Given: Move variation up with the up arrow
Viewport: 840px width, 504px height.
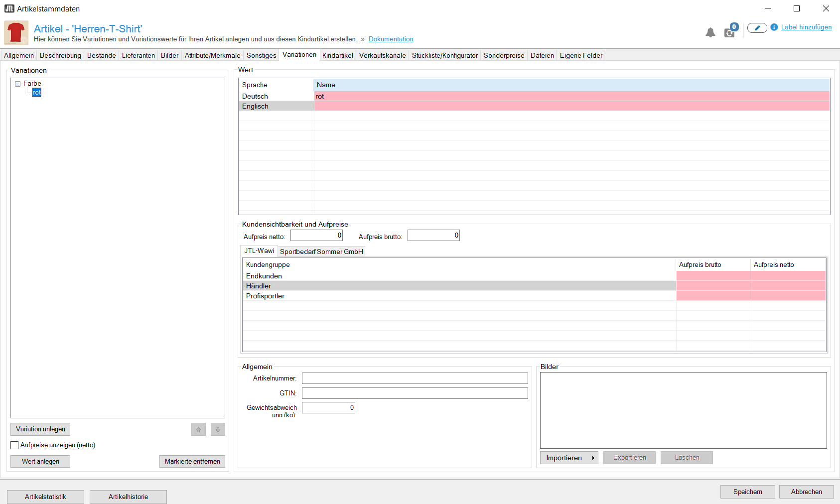Looking at the screenshot, I should (198, 430).
